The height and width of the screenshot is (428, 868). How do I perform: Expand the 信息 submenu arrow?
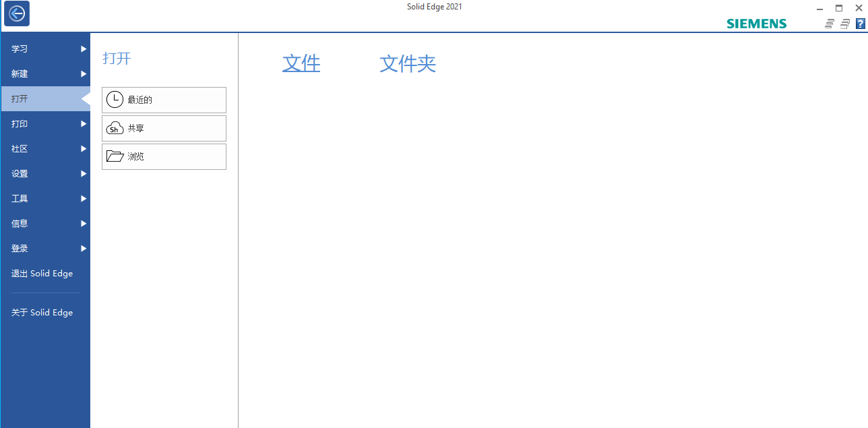point(84,223)
